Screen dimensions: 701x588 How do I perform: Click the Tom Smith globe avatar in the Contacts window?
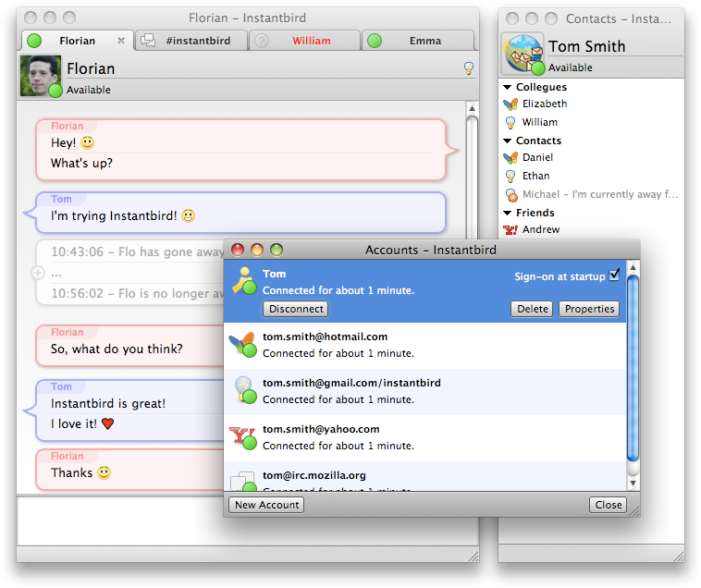(x=523, y=54)
